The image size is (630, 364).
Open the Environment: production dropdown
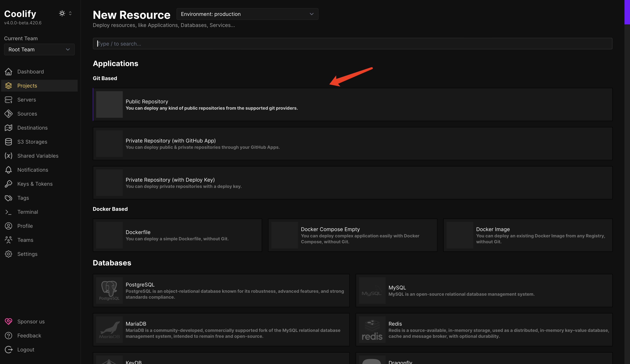click(247, 14)
